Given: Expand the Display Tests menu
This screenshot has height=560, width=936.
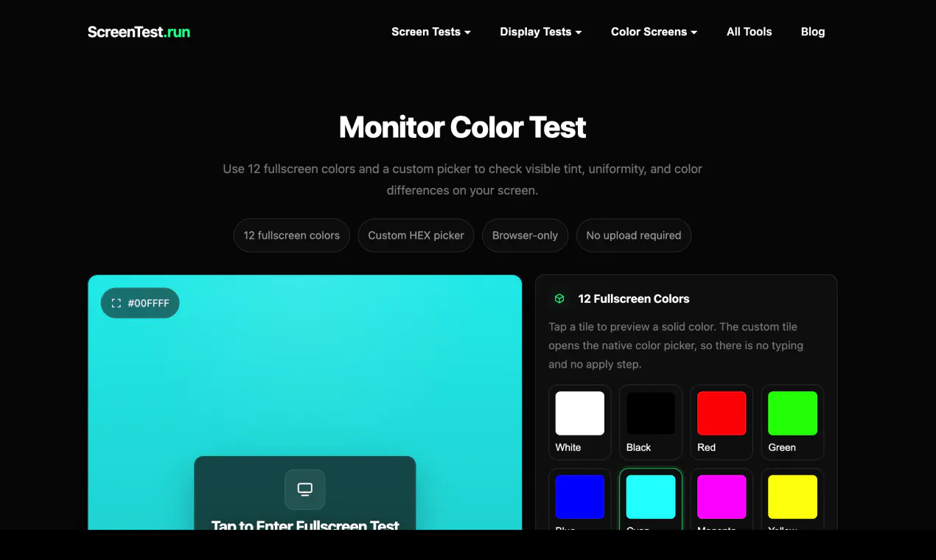Looking at the screenshot, I should tap(541, 32).
